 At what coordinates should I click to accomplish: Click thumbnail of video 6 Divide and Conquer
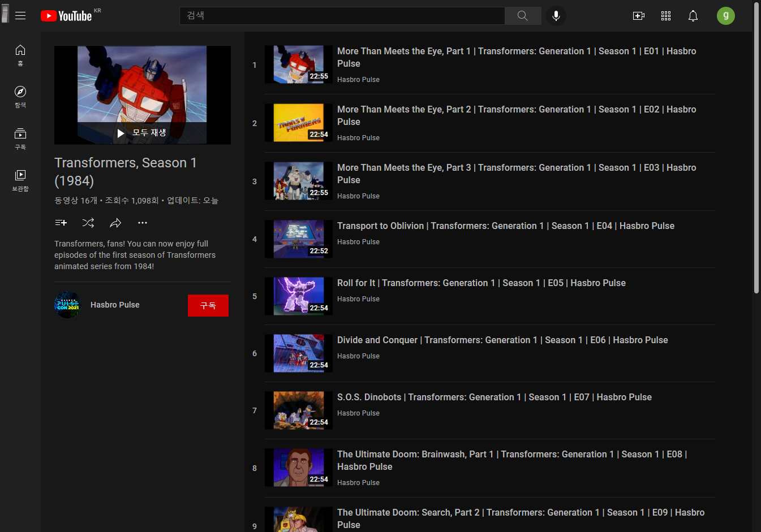(x=299, y=353)
